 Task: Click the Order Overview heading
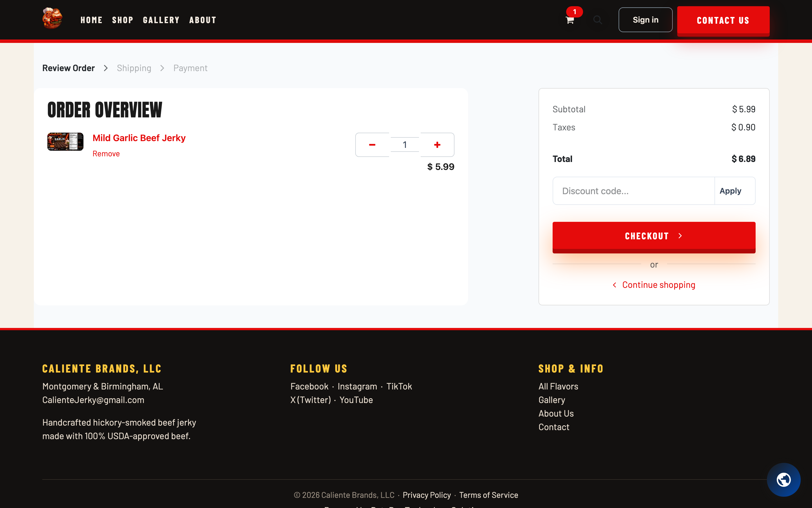pos(105,110)
